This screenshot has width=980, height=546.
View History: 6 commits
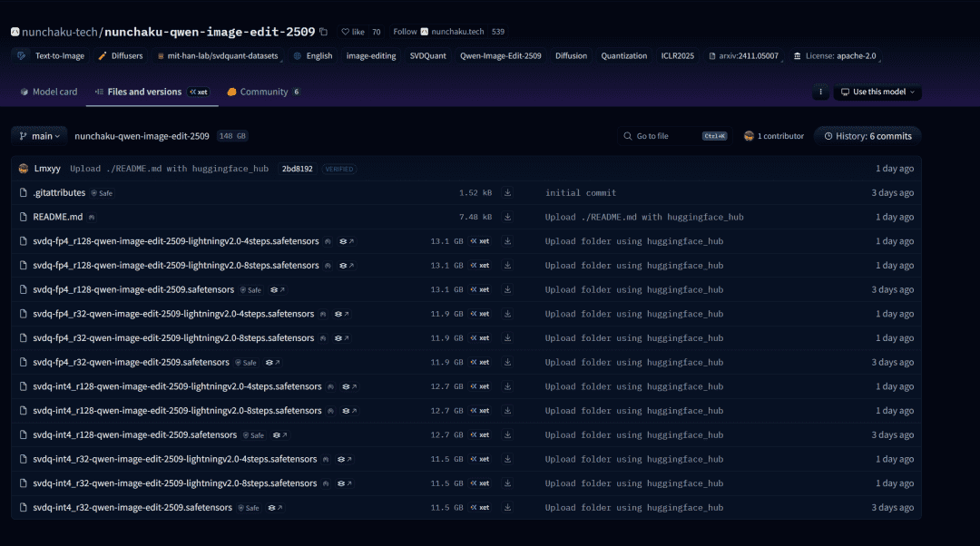coord(867,136)
